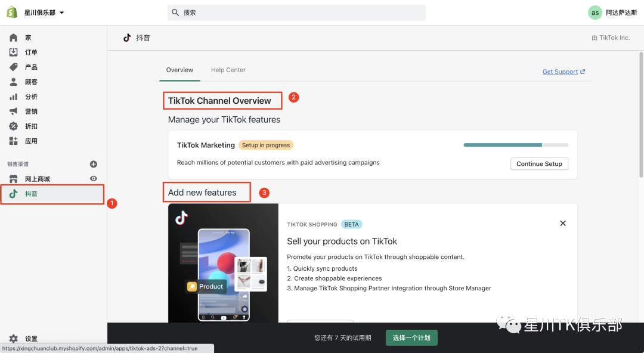Image resolution: width=644 pixels, height=353 pixels.
Task: Click the 销售渠道 section heading
Action: point(18,164)
